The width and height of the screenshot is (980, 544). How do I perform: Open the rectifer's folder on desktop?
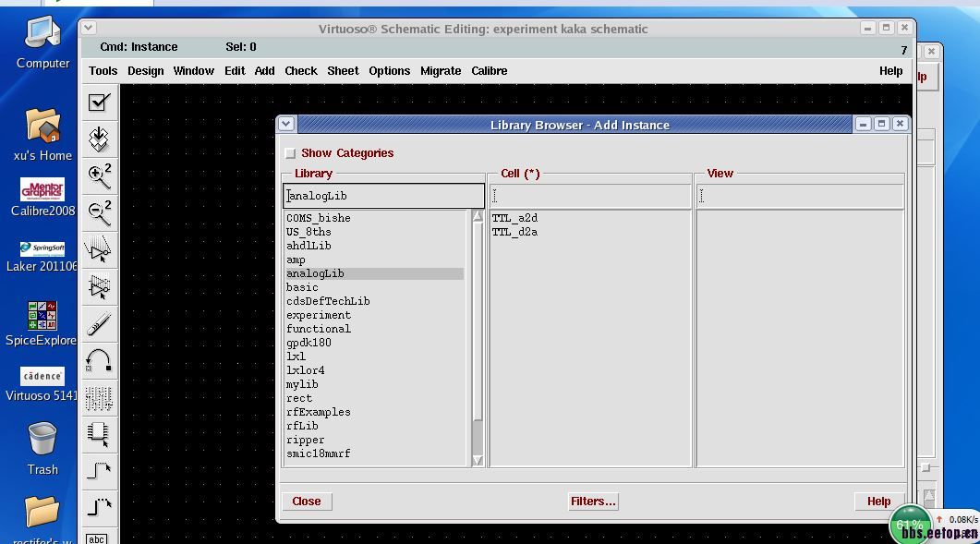42,519
